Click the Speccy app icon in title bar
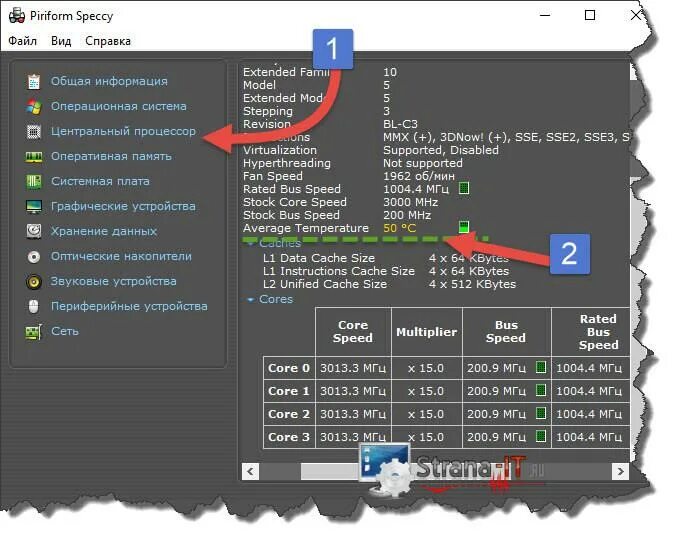This screenshot has width=675, height=540. click(17, 16)
